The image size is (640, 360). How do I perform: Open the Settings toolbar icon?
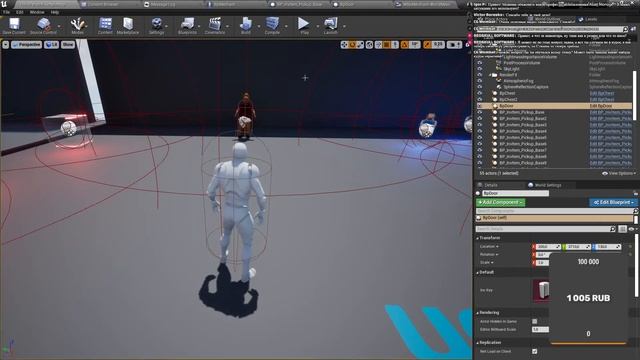156,25
